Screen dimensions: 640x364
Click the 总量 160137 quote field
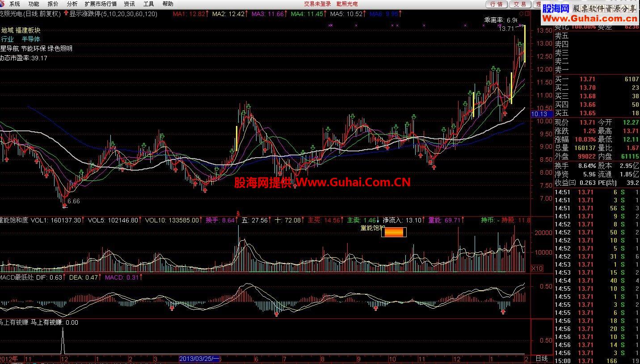pyautogui.click(x=575, y=148)
